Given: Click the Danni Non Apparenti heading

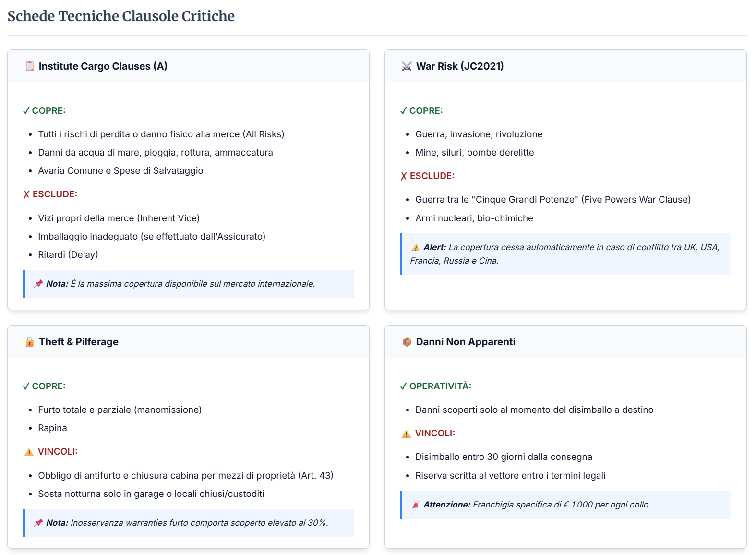Looking at the screenshot, I should tap(465, 342).
